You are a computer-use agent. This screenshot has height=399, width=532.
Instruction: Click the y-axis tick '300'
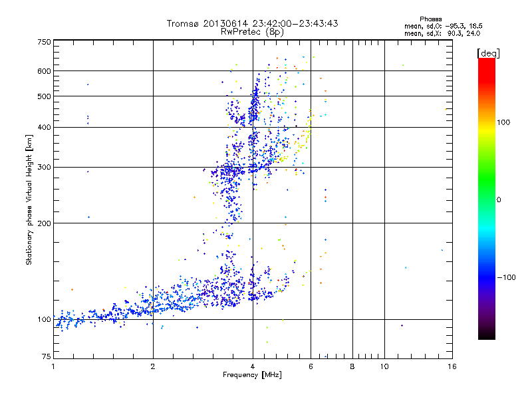(x=44, y=168)
